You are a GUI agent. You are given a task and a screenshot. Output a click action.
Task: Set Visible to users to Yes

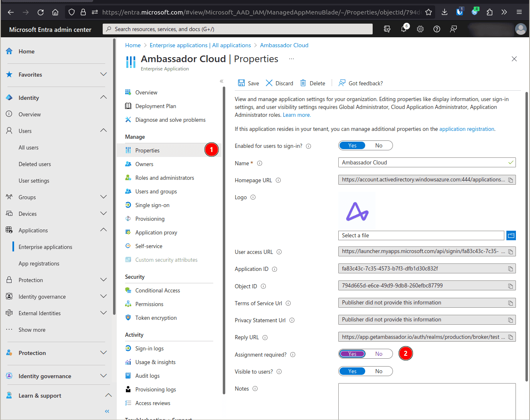click(x=352, y=371)
